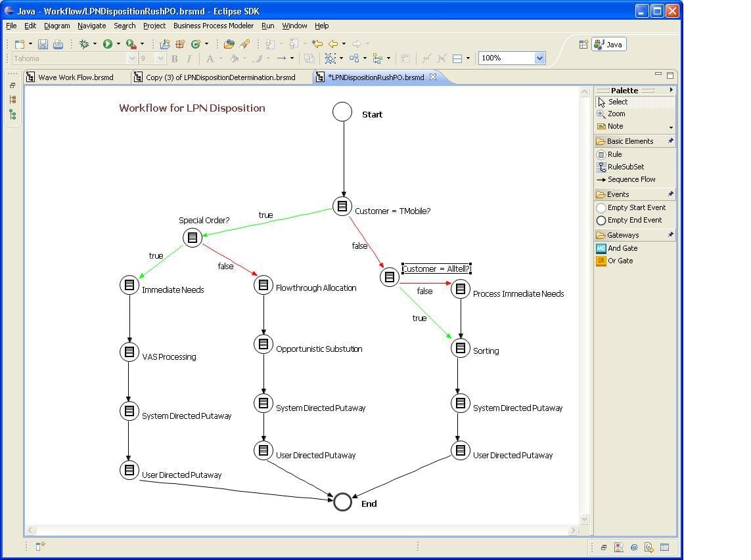Maximize the editor area
The width and height of the screenshot is (751, 560).
point(670,75)
